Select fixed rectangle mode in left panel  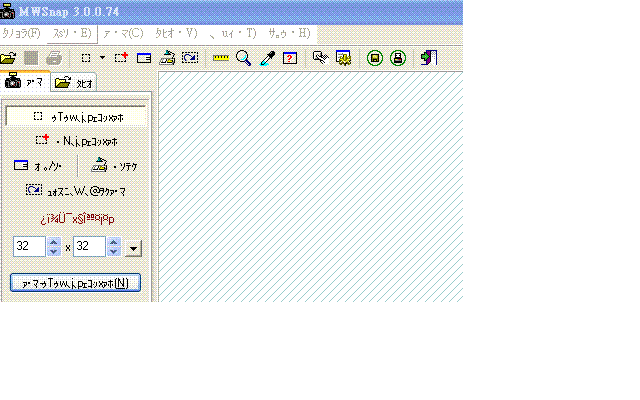pyautogui.click(x=76, y=117)
